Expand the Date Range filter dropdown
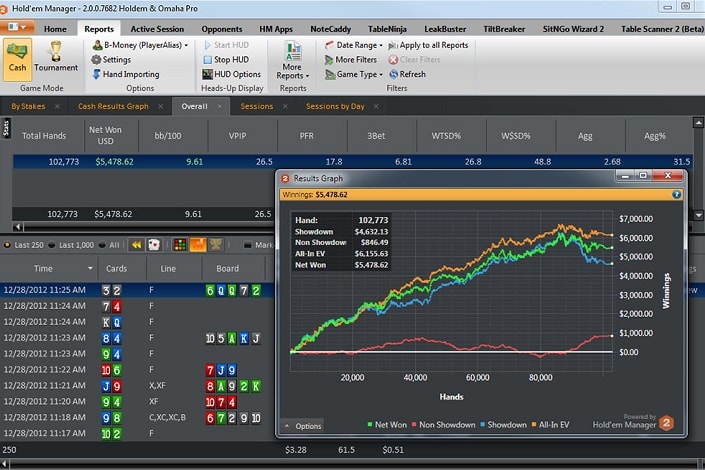The width and height of the screenshot is (705, 470). click(x=355, y=45)
